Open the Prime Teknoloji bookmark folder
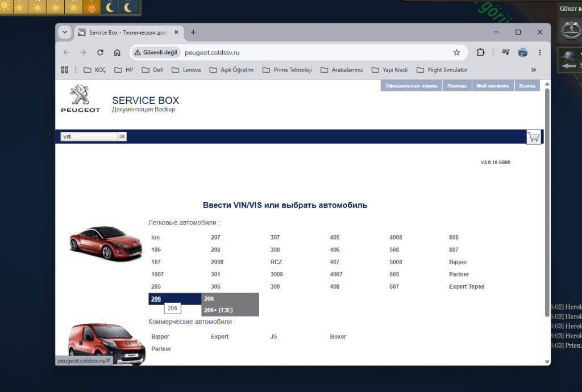 click(287, 70)
